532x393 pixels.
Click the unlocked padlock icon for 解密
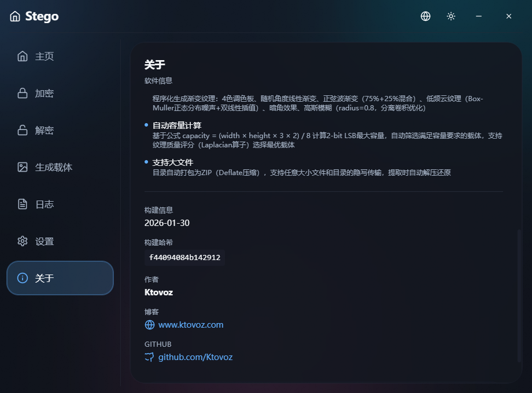(x=23, y=130)
